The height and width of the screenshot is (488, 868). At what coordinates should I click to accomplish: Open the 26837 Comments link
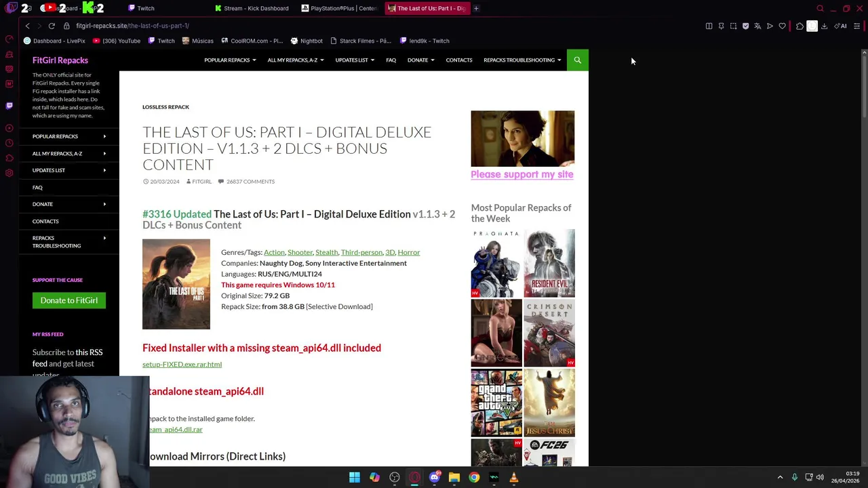tap(246, 182)
